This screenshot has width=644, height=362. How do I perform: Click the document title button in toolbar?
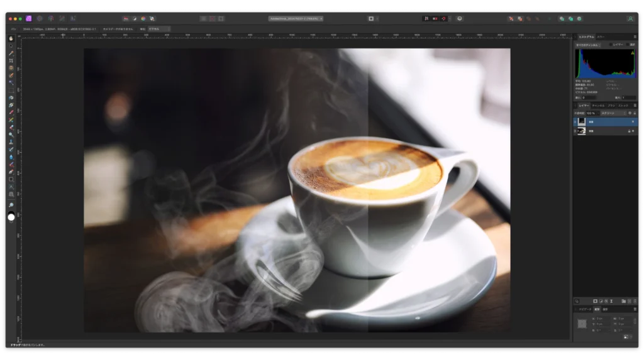(295, 19)
